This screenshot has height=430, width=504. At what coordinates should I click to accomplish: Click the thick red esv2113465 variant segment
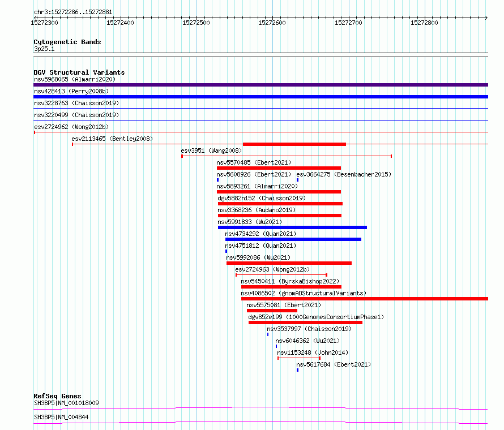tap(294, 144)
